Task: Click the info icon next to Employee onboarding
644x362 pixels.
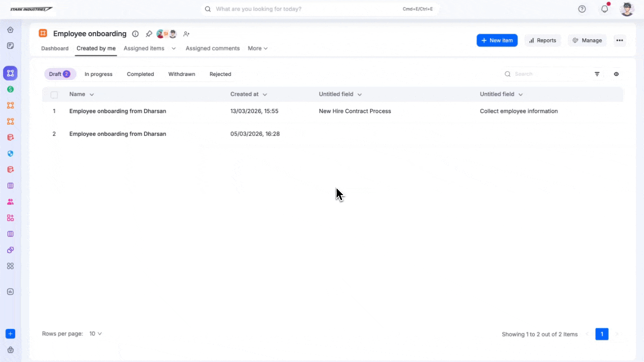Action: tap(135, 34)
